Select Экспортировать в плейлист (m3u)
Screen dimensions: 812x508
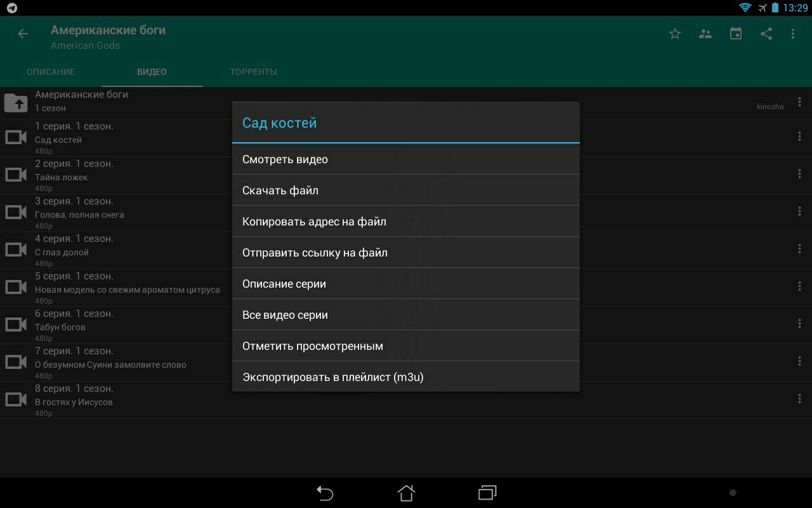coord(406,377)
